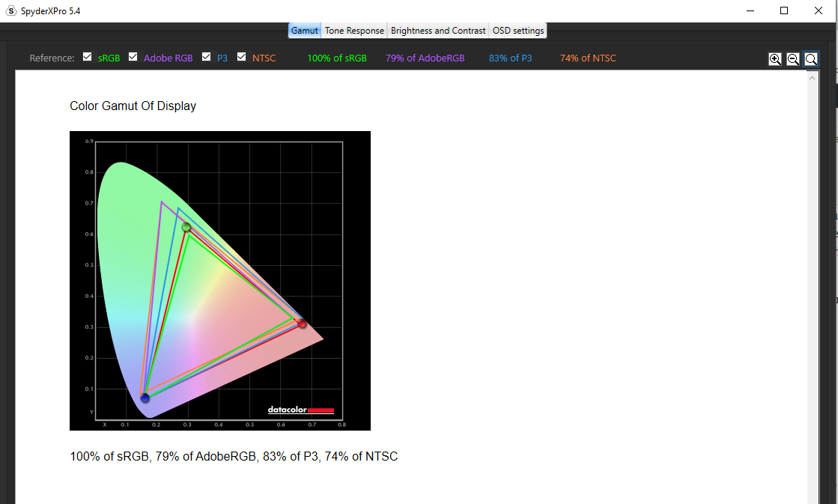838x504 pixels.
Task: Click the '74% of NTSC' orange text
Action: tap(588, 58)
